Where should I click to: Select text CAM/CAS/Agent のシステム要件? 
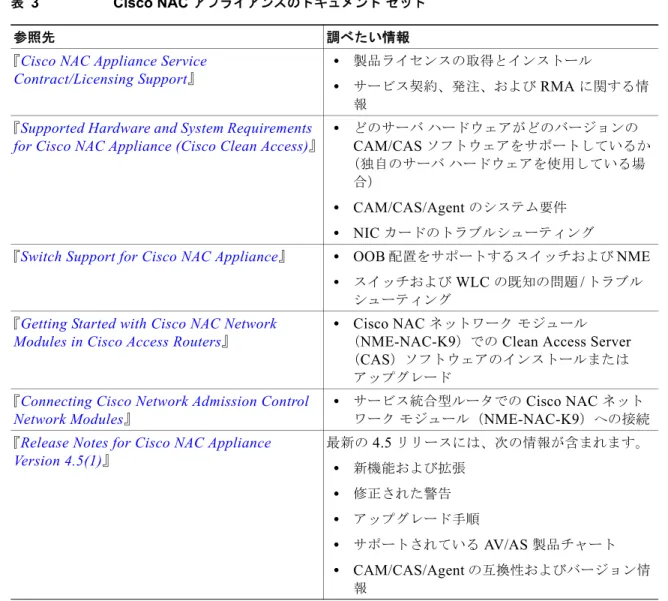[460, 207]
